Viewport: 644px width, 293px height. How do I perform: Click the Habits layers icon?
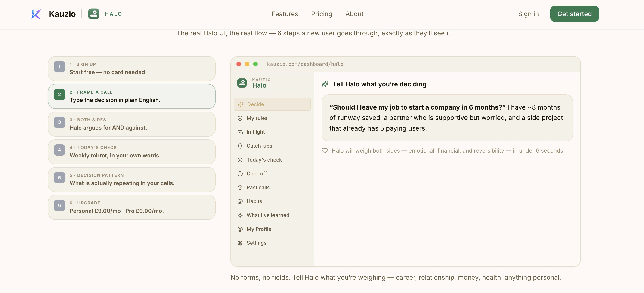point(240,201)
